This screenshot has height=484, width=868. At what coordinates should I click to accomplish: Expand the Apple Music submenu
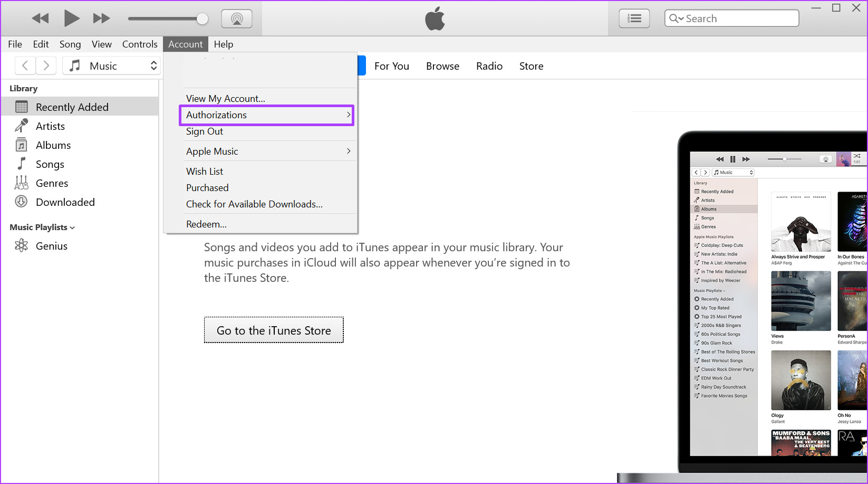pos(268,151)
